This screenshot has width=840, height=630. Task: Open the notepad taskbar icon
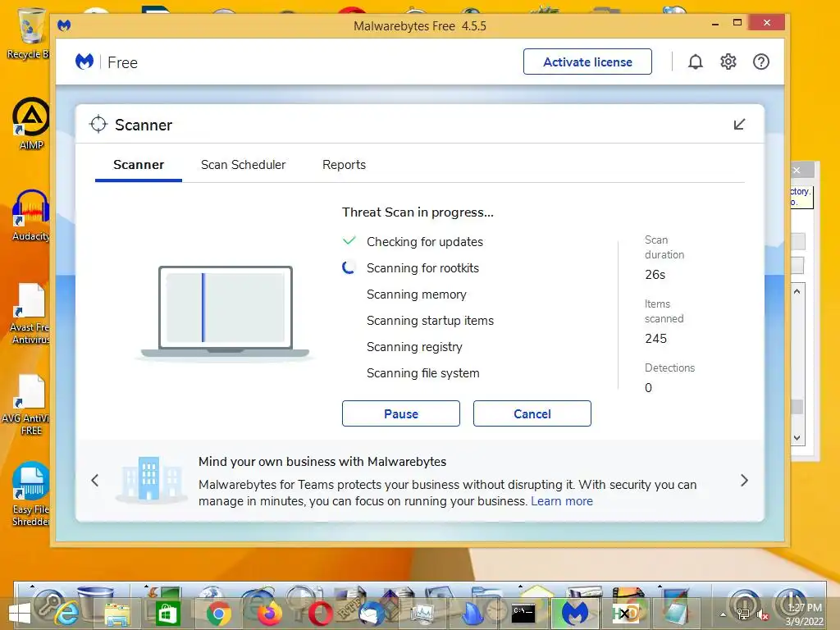click(676, 614)
